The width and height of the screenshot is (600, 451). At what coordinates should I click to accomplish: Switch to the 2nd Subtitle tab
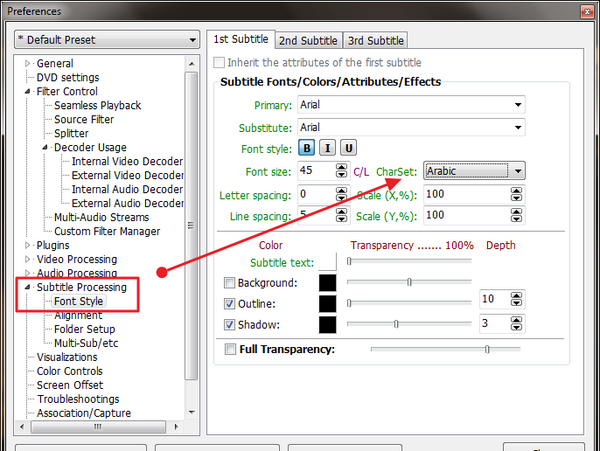[308, 41]
